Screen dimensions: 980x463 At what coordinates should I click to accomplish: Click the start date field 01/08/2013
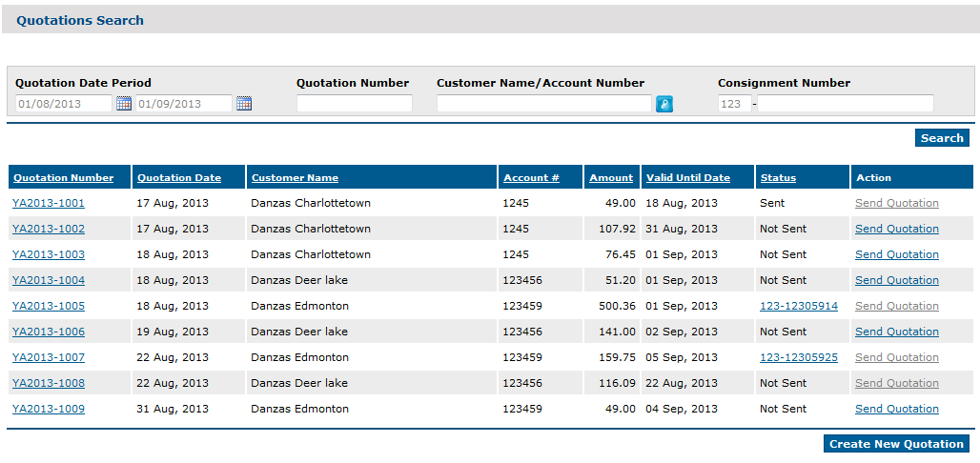pyautogui.click(x=64, y=104)
